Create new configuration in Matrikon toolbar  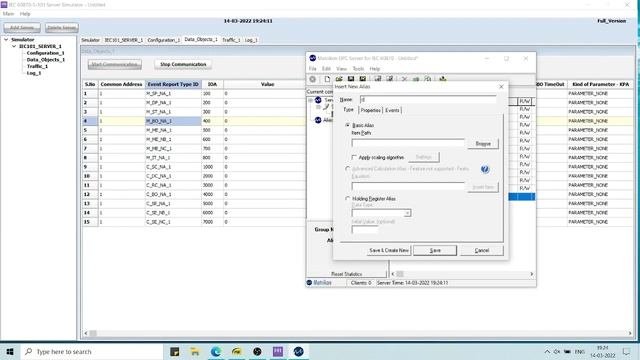tap(327, 79)
